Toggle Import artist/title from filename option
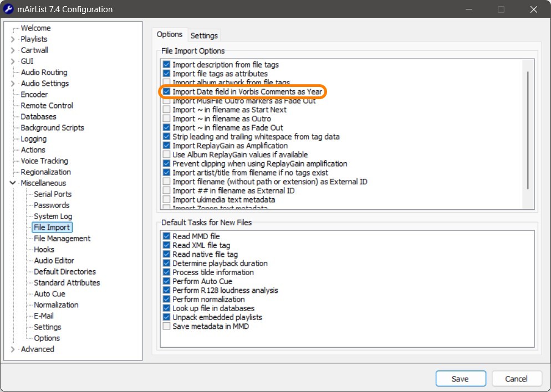 166,173
